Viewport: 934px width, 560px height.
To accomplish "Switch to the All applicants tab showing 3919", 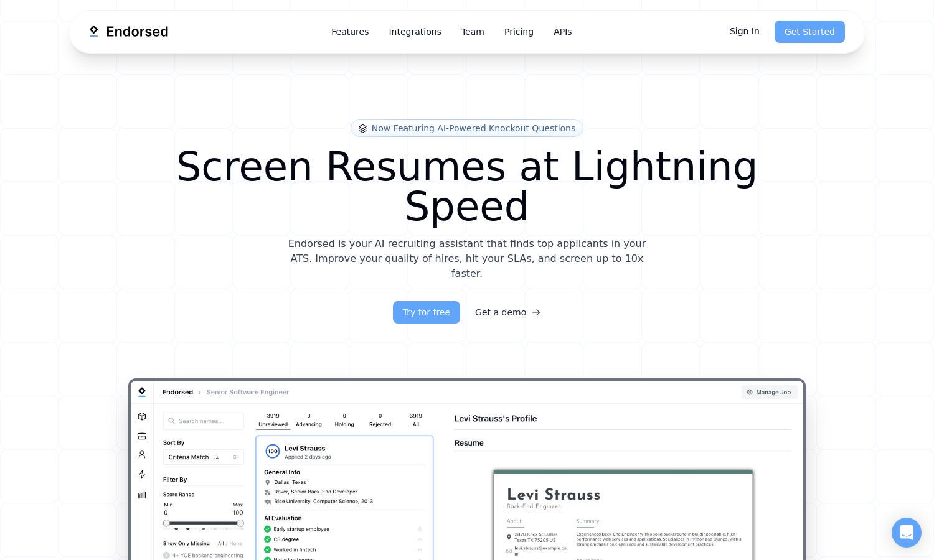I will (416, 420).
